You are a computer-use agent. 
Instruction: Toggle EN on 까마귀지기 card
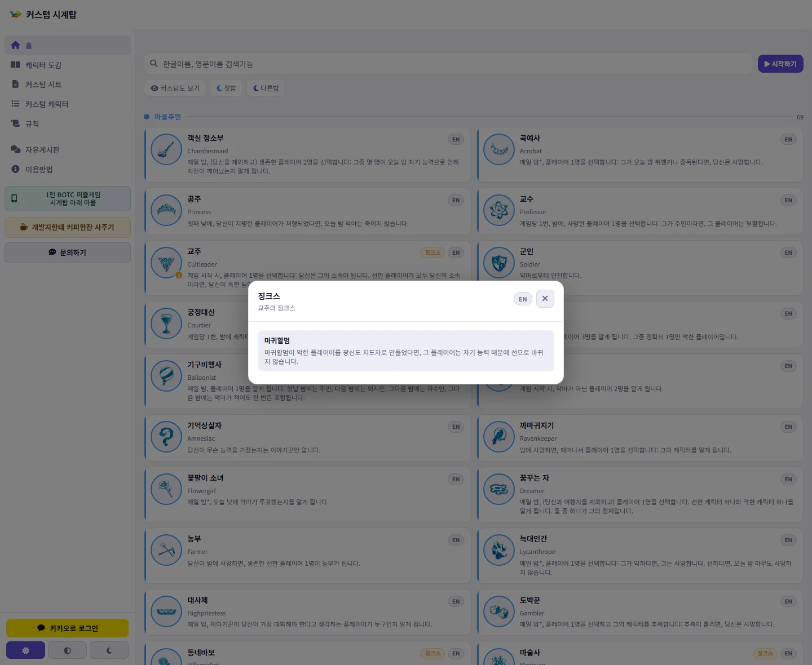(788, 427)
